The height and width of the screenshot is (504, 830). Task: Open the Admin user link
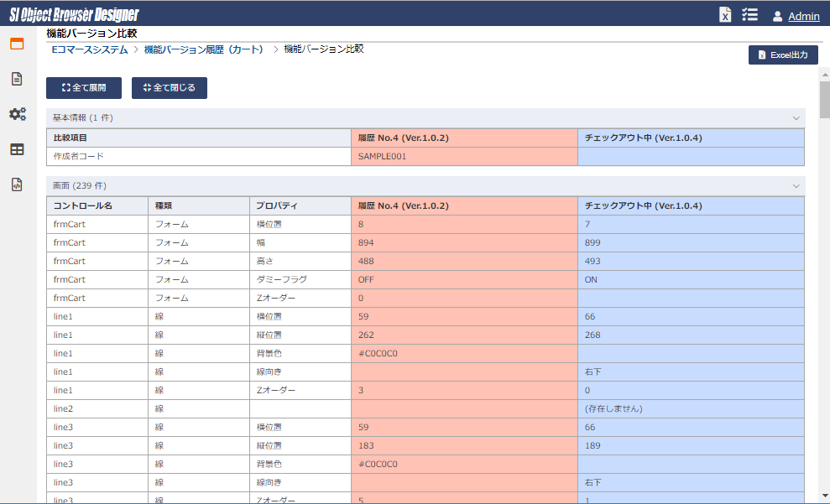tap(803, 16)
